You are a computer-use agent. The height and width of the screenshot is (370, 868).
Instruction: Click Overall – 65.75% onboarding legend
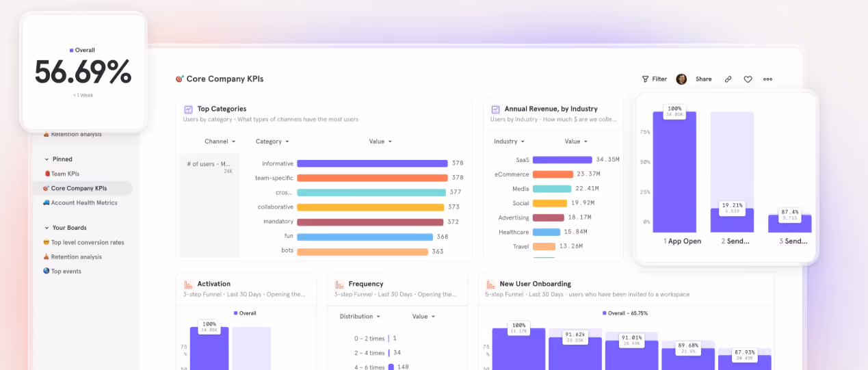coord(625,313)
